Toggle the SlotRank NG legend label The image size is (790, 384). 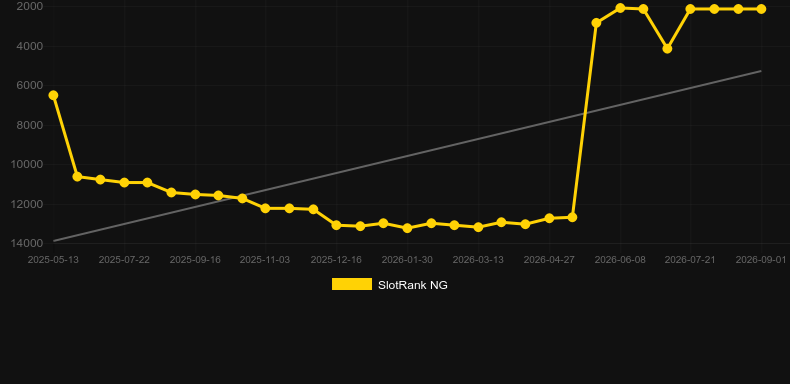click(x=413, y=285)
